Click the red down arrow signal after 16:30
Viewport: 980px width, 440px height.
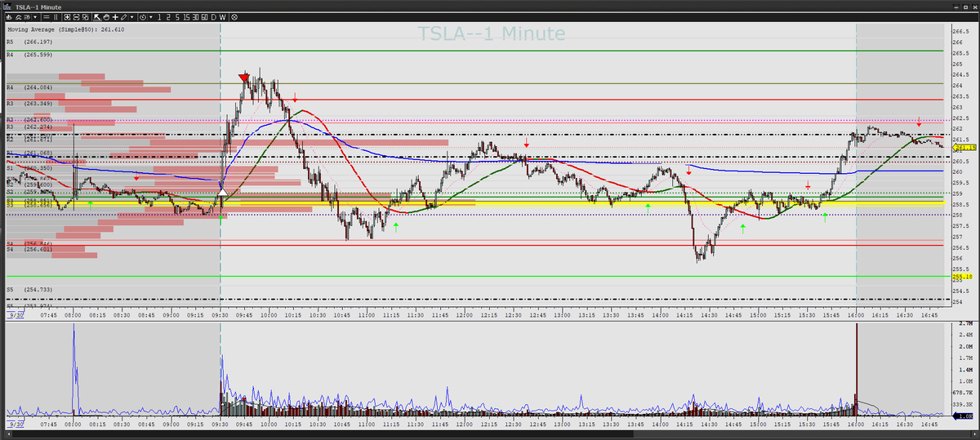pyautogui.click(x=919, y=122)
